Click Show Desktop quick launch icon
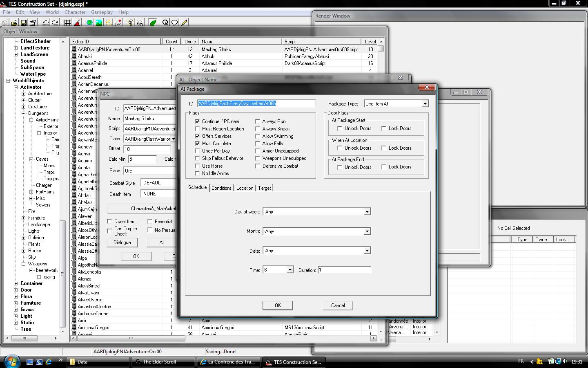588x368 pixels. pyautogui.click(x=30, y=362)
